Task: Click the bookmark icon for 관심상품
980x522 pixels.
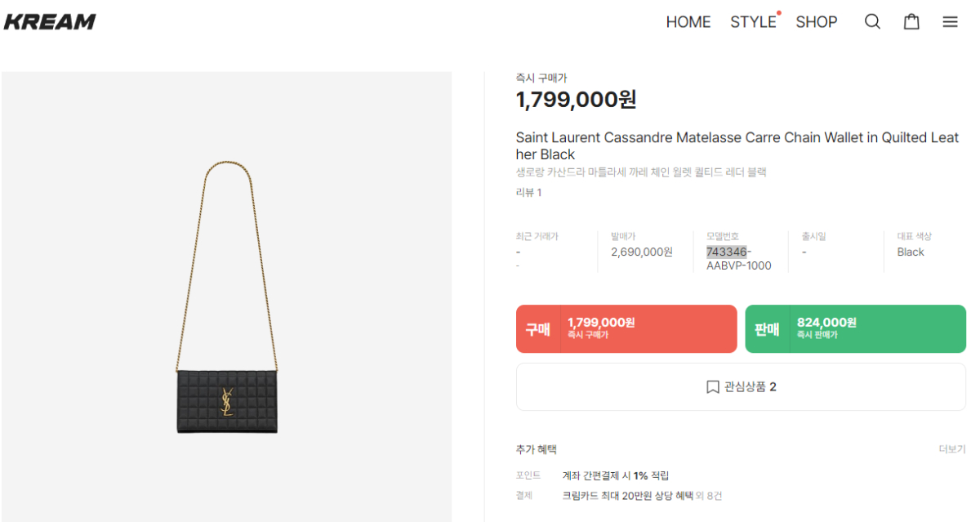Action: [x=713, y=387]
